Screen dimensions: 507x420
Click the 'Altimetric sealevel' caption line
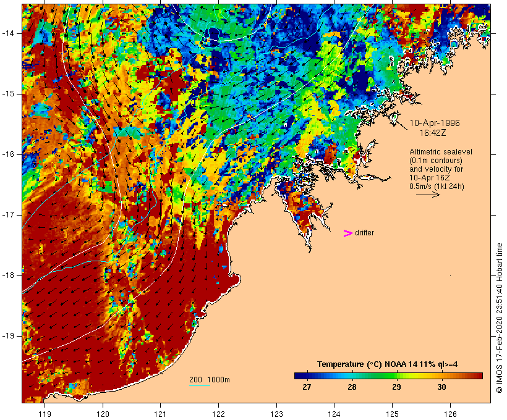[441, 152]
